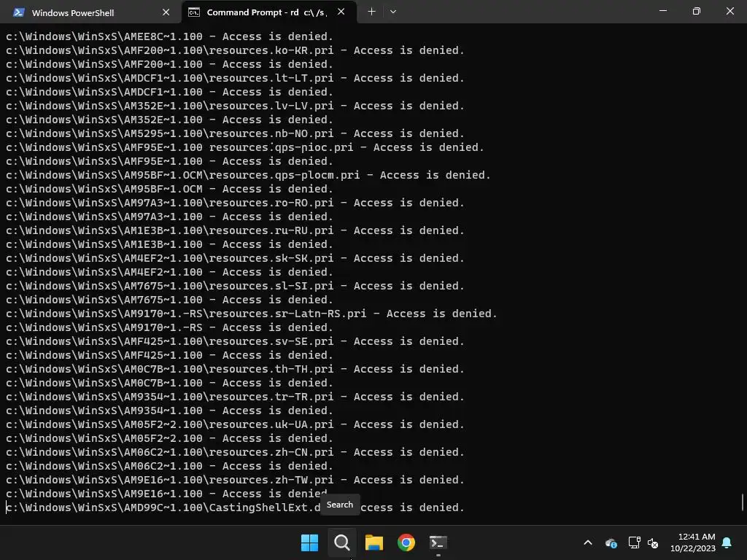Open the network status tray icon
Viewport: 747px width, 560px height.
(634, 542)
